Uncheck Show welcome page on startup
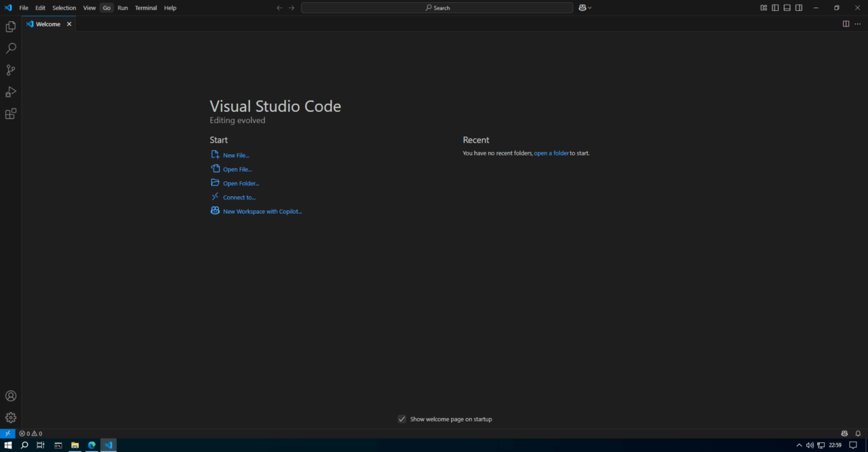Image resolution: width=868 pixels, height=452 pixels. (401, 419)
